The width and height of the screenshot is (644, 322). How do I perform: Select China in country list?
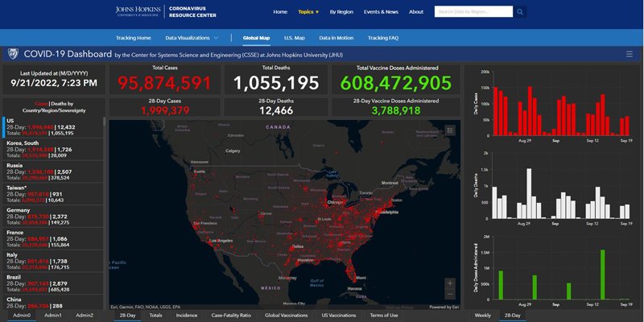(53, 302)
